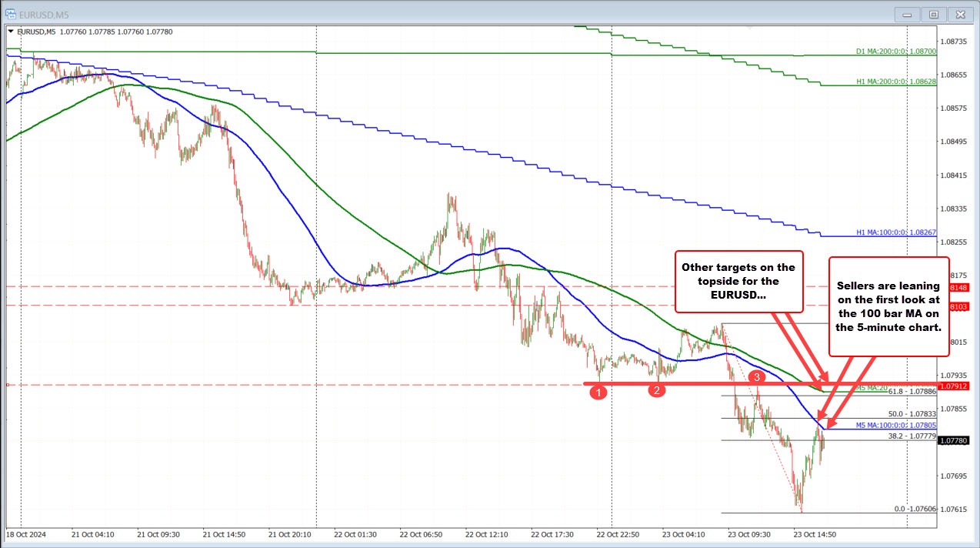Click the red 8103 price level tag
This screenshot has height=548, width=980.
[960, 306]
